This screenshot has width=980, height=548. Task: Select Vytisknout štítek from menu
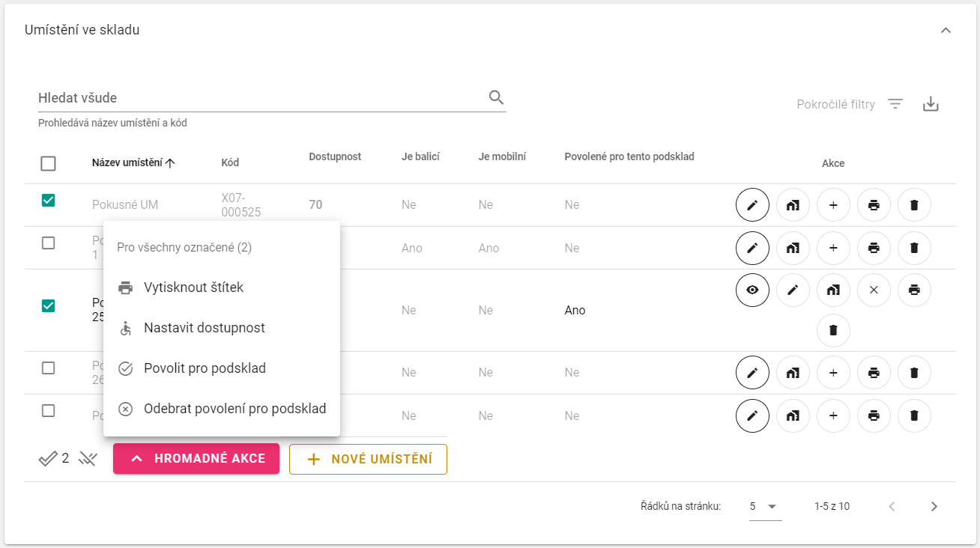coord(193,287)
